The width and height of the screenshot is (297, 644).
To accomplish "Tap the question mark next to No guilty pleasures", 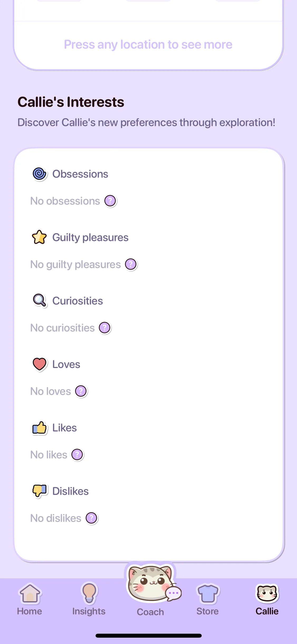I will pyautogui.click(x=131, y=264).
